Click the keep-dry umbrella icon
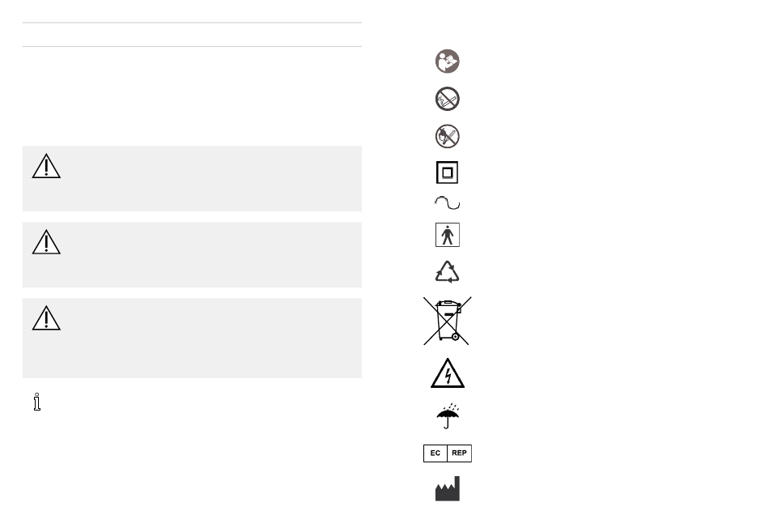 [x=448, y=416]
